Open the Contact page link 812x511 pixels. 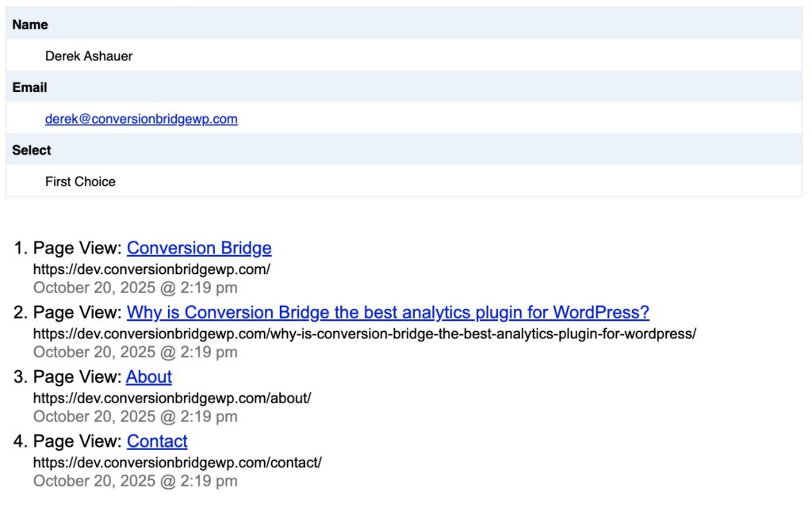pos(156,442)
